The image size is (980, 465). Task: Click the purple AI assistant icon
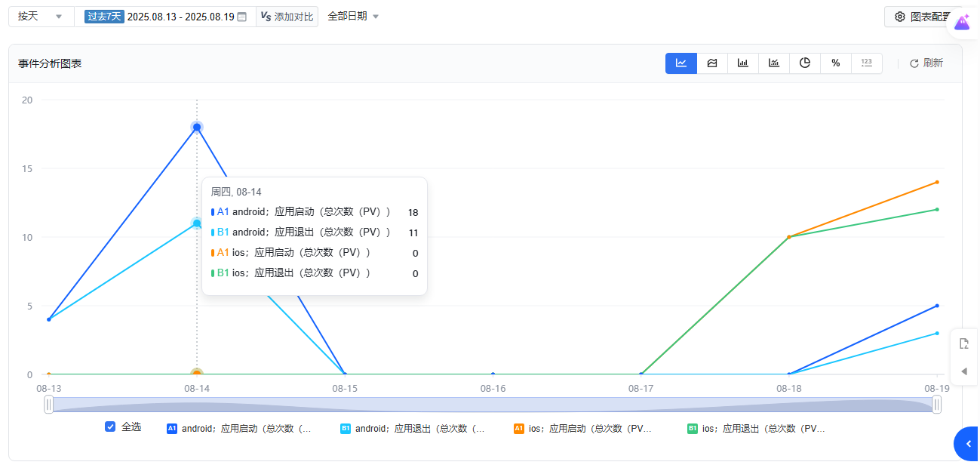[962, 23]
